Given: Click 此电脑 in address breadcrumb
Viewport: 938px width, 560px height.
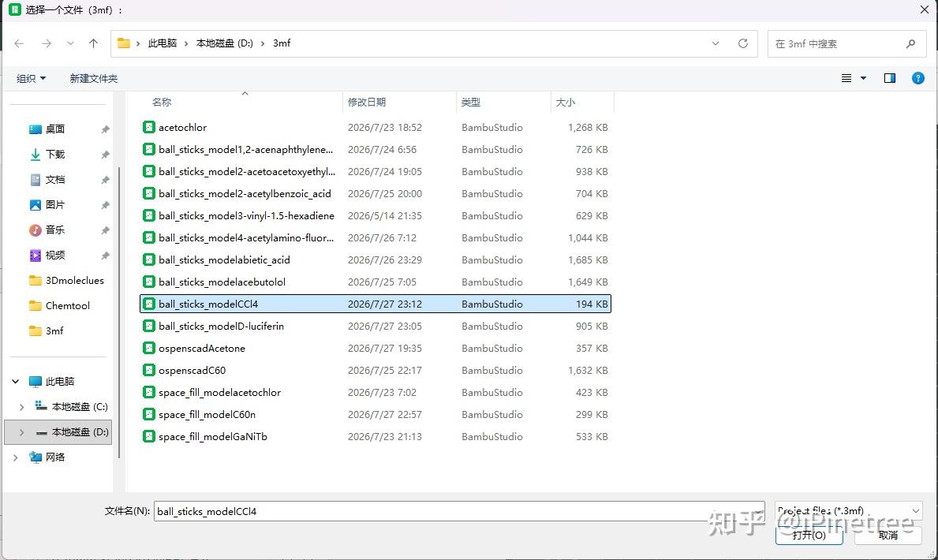Looking at the screenshot, I should click(x=162, y=43).
